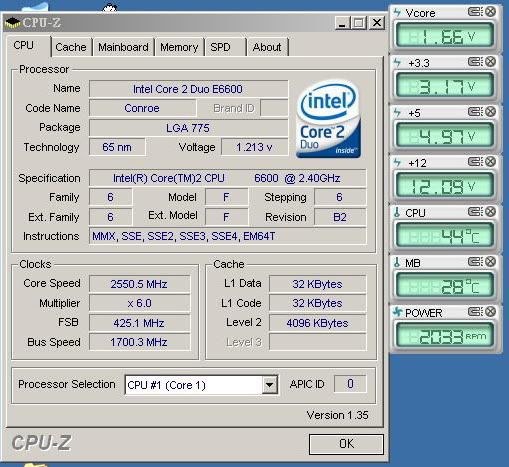The image size is (509, 467).
Task: Open settings icon on +12 widget
Action: click(475, 162)
